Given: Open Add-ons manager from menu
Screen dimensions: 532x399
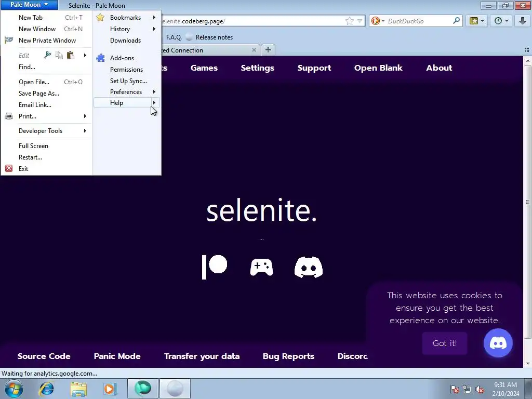Looking at the screenshot, I should pos(127,58).
